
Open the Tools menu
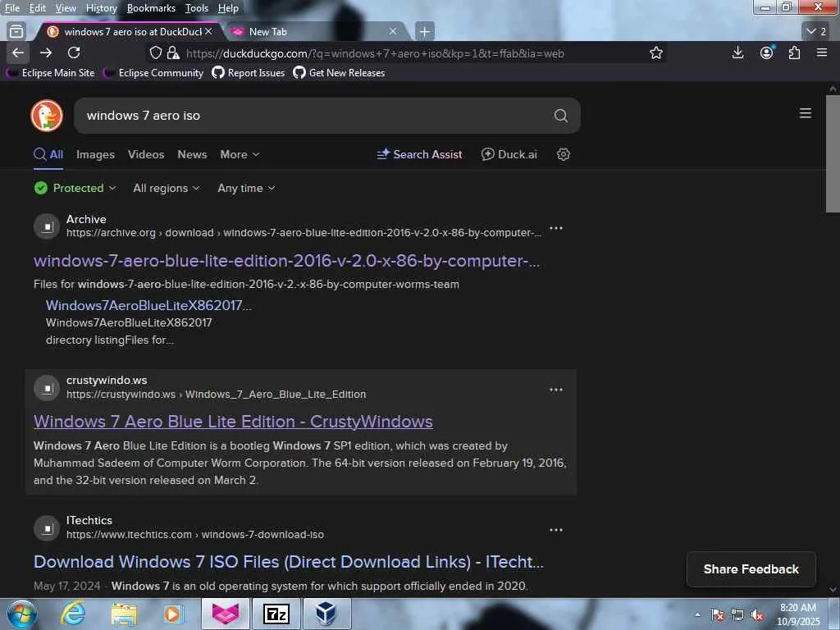coord(197,8)
